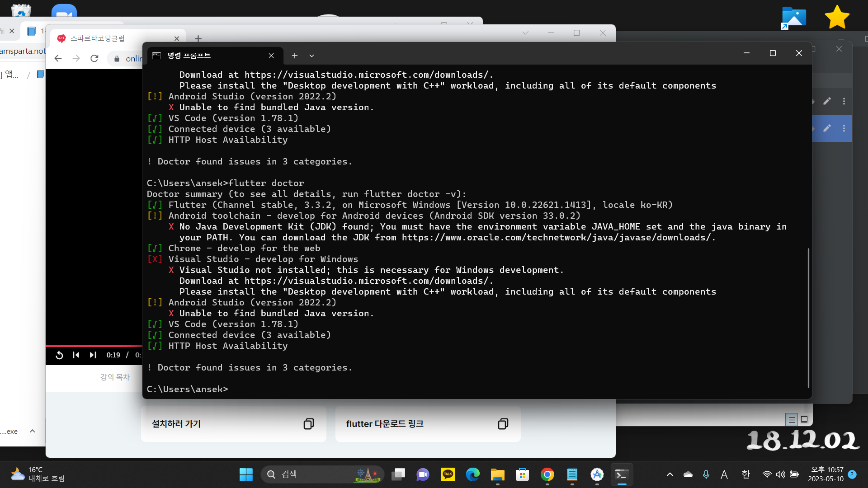Open the Wi-Fi network tray icon
The height and width of the screenshot is (488, 868).
coord(767,474)
